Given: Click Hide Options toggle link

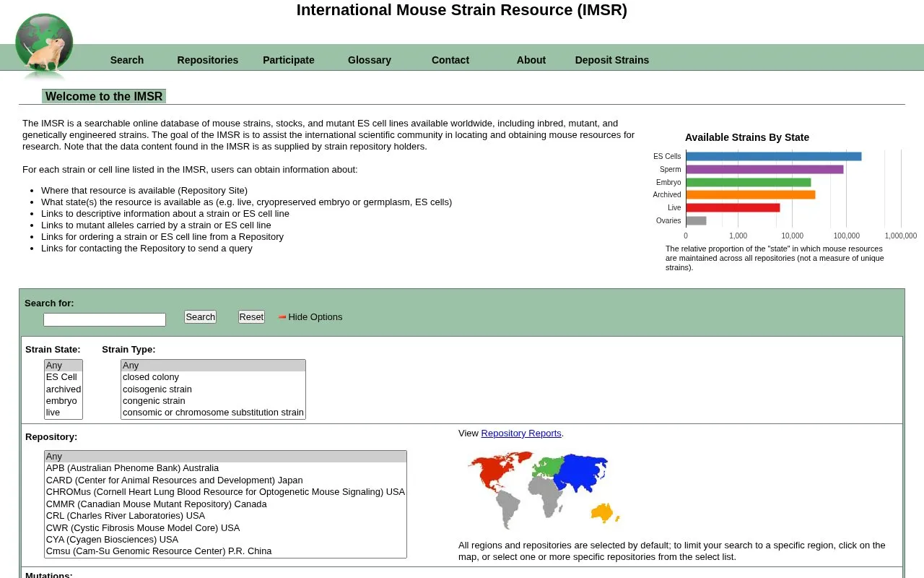Looking at the screenshot, I should [x=315, y=317].
